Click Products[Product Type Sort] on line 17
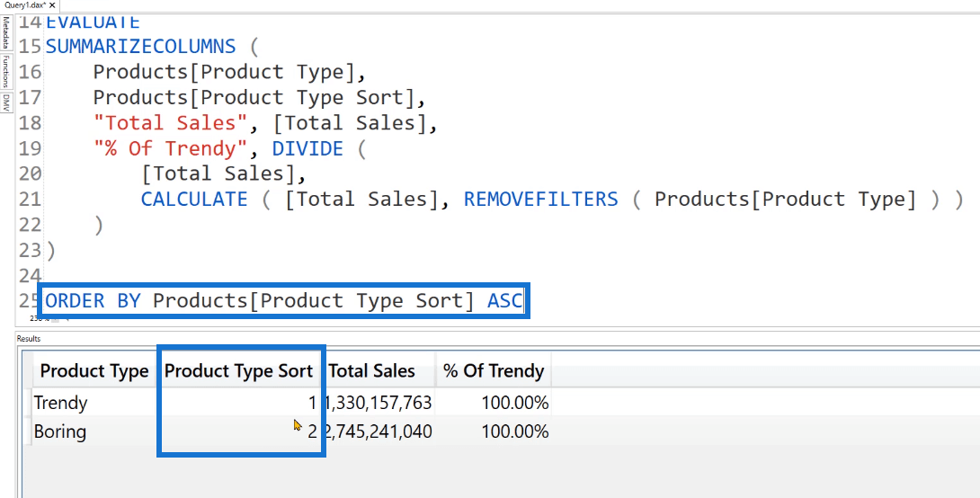 [254, 97]
